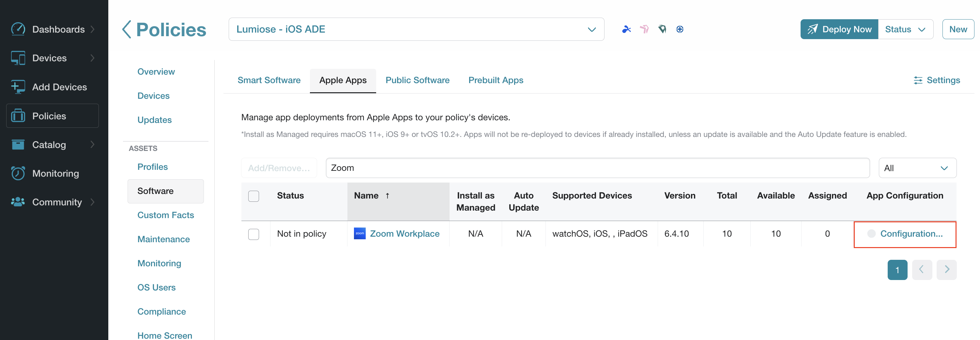This screenshot has width=980, height=340.
Task: Open Monitoring under Assets
Action: (159, 263)
